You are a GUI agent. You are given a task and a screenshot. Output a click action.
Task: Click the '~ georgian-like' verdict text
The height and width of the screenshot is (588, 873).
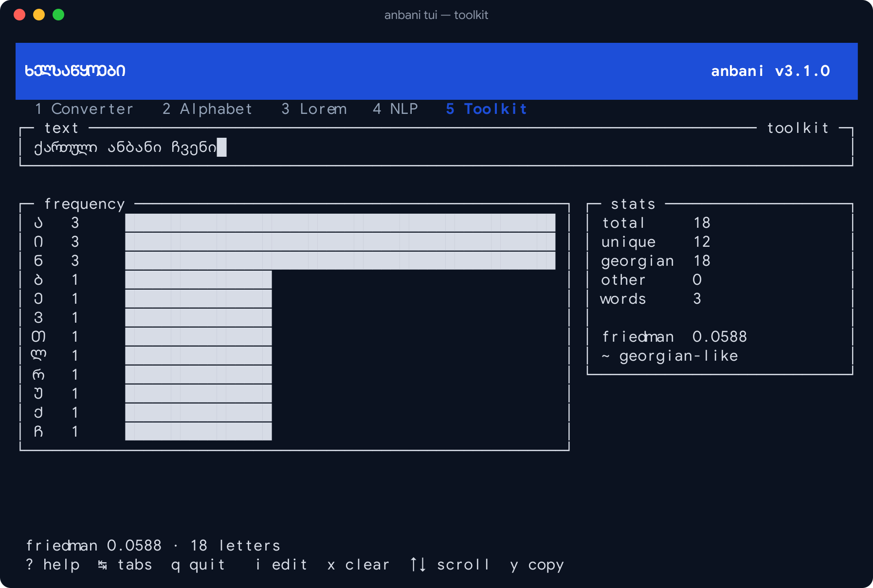[670, 356]
